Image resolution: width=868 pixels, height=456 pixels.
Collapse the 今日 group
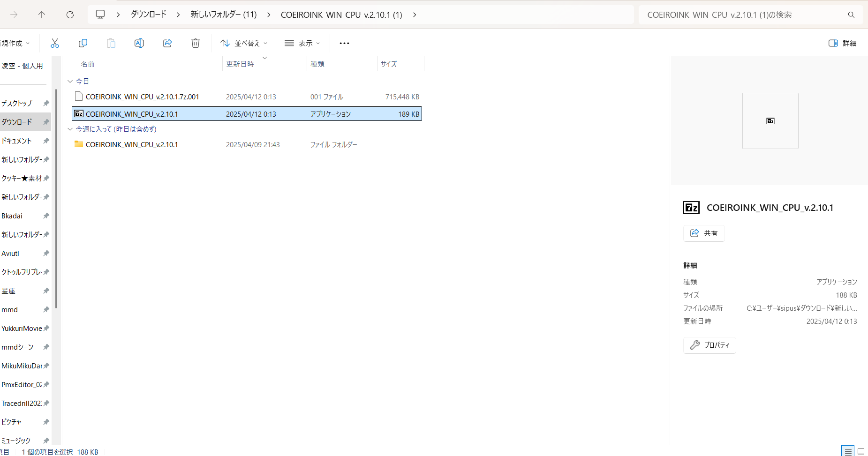click(x=70, y=82)
